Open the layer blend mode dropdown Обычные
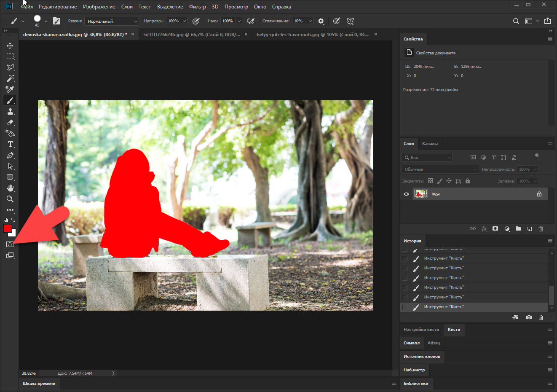 pyautogui.click(x=440, y=169)
